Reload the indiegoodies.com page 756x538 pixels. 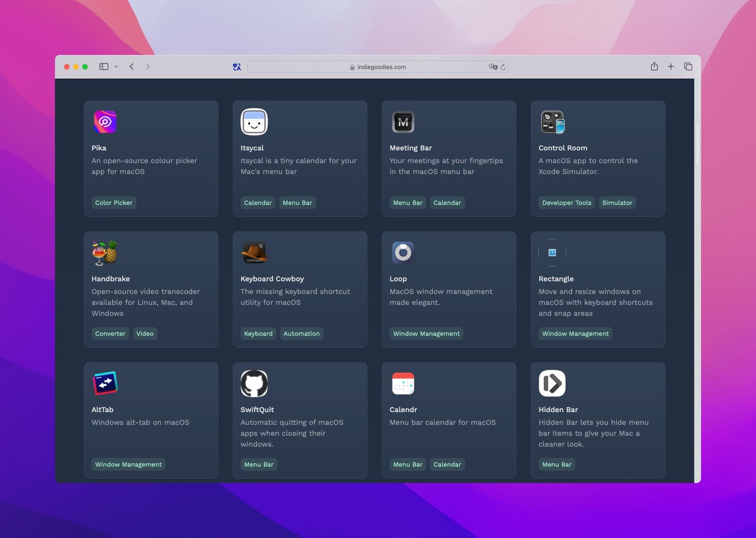coord(504,67)
